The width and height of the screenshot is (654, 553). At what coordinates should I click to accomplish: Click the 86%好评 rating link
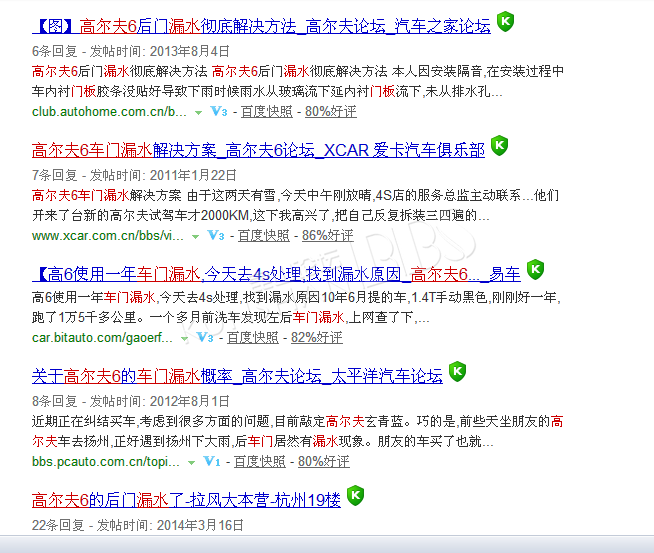click(x=328, y=235)
